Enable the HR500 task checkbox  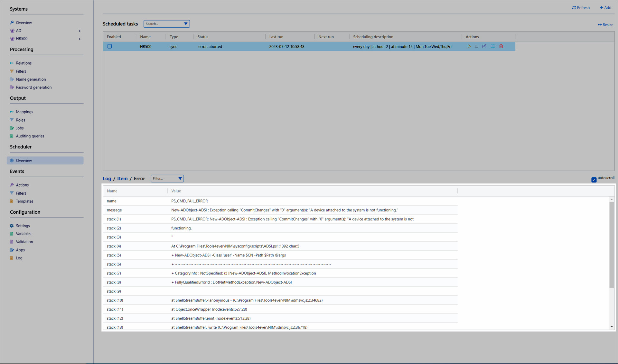pyautogui.click(x=110, y=46)
